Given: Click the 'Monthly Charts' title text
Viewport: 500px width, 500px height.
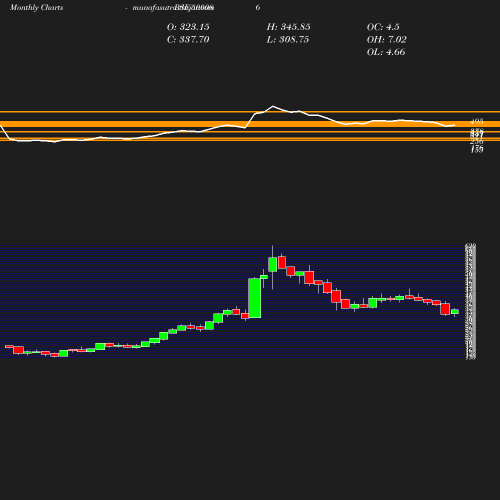Looking at the screenshot, I should tap(36, 8).
